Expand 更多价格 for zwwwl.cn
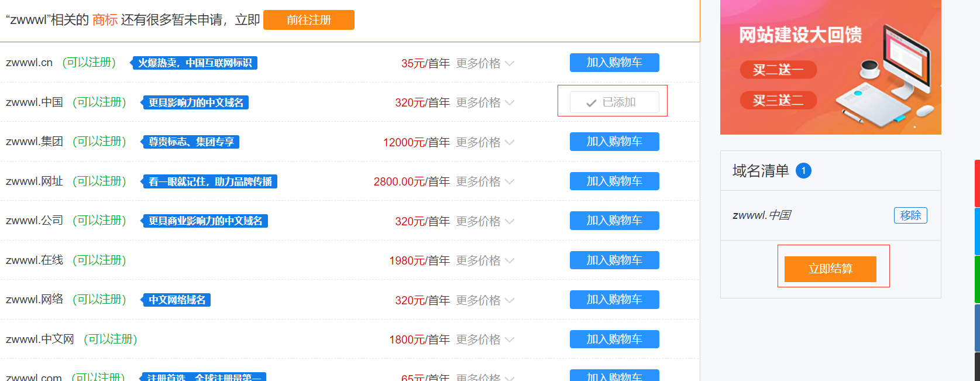Image resolution: width=980 pixels, height=381 pixels. pos(485,63)
